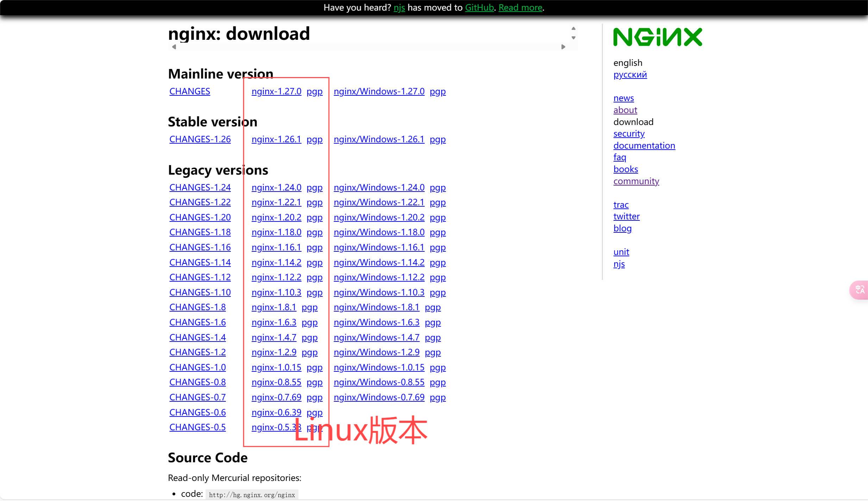
Task: Open CHANGES-1.26 link
Action: [200, 139]
